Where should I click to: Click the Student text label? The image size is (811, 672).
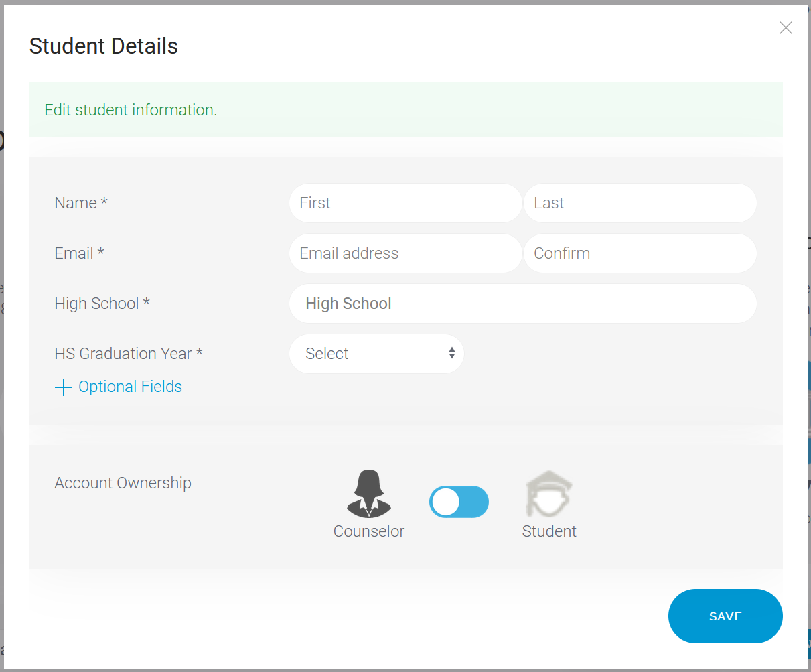[x=549, y=531]
